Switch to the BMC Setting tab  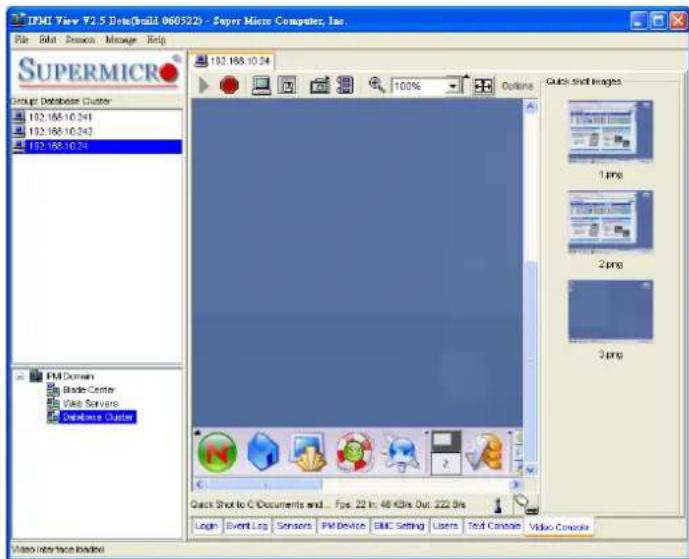pyautogui.click(x=399, y=526)
